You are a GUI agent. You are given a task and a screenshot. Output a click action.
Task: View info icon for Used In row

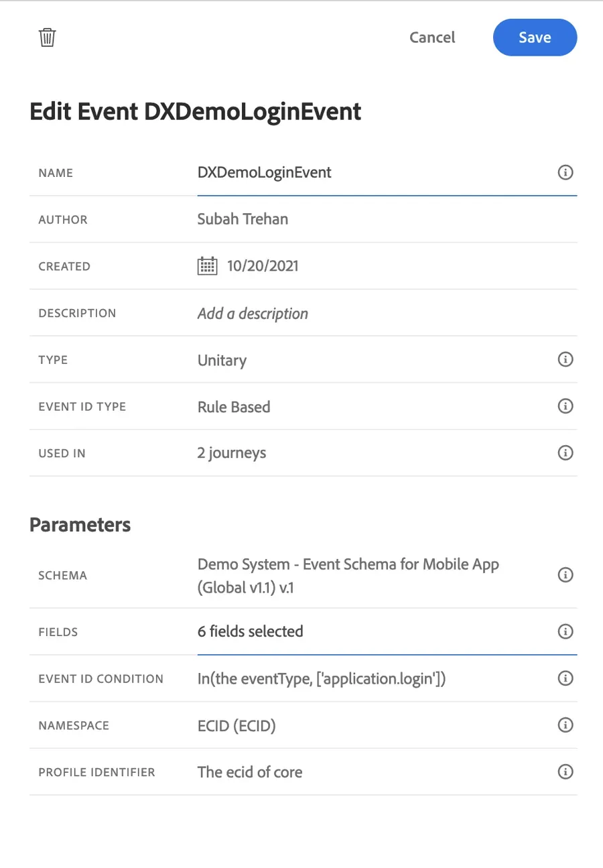[565, 453]
